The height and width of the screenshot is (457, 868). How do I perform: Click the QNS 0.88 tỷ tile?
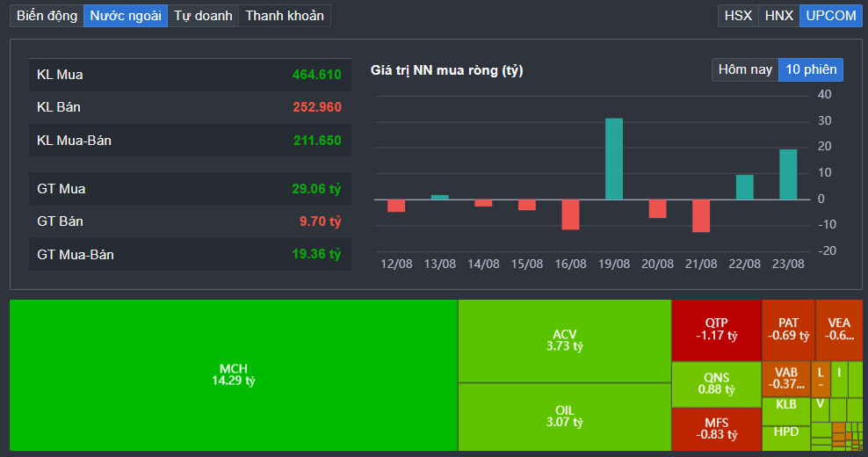[716, 384]
